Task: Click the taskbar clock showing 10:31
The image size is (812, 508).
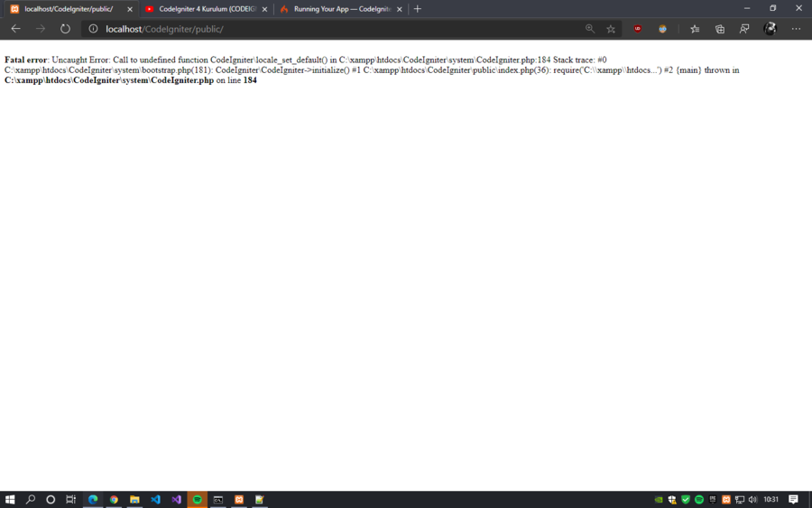Action: coord(771,500)
